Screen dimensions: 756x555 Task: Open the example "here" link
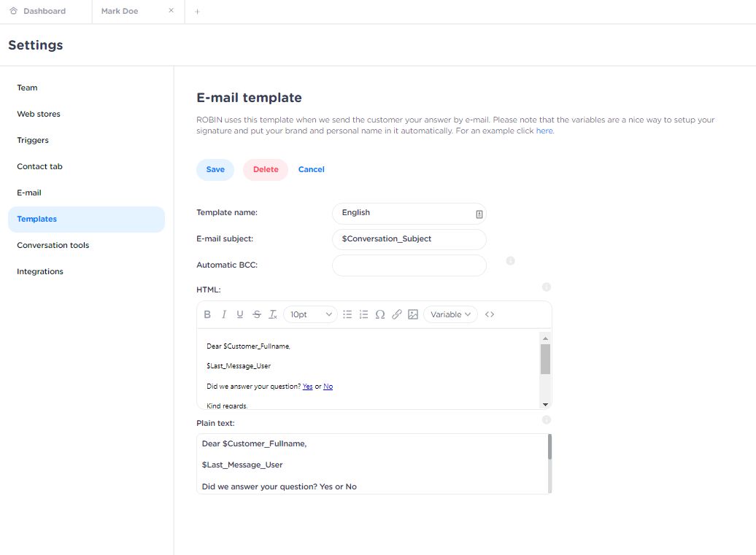pos(544,131)
